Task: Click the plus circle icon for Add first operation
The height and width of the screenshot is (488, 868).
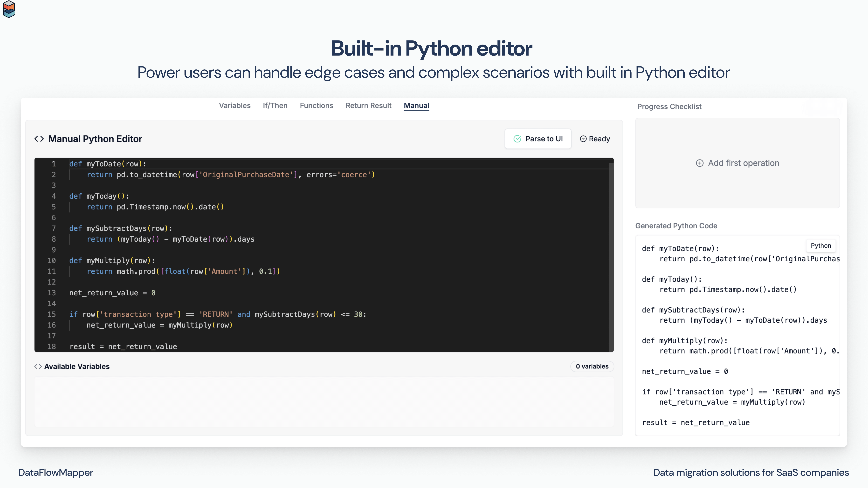Action: 700,163
